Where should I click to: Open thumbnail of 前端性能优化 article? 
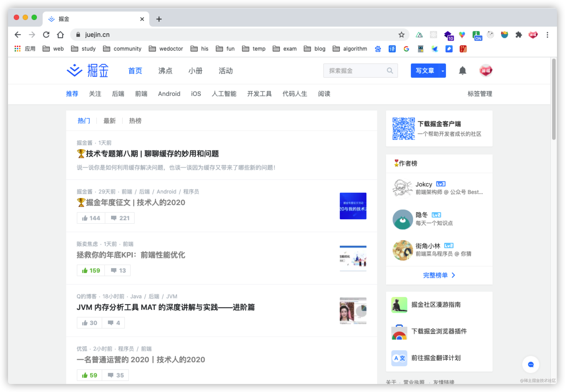(x=353, y=258)
